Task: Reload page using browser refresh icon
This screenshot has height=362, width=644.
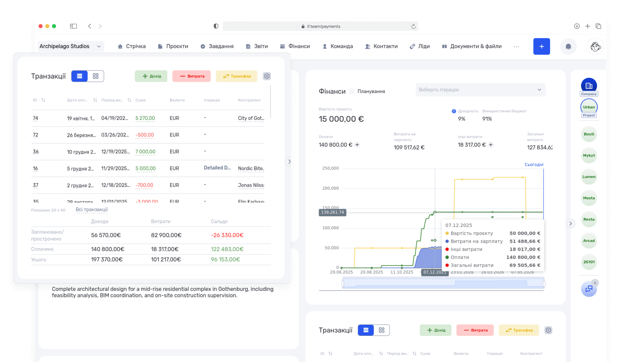Action: point(413,26)
